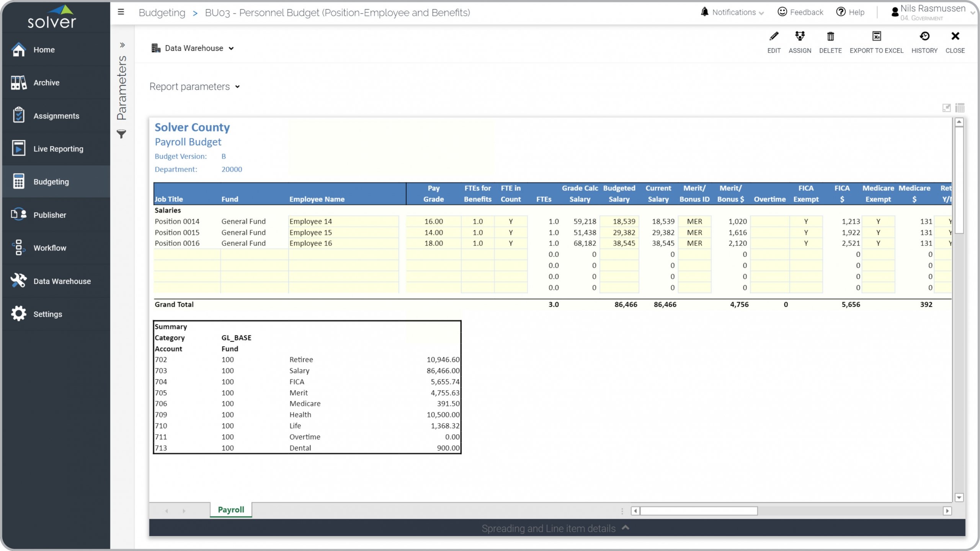Open the History clock icon
The width and height of the screenshot is (980, 551).
coord(924,37)
